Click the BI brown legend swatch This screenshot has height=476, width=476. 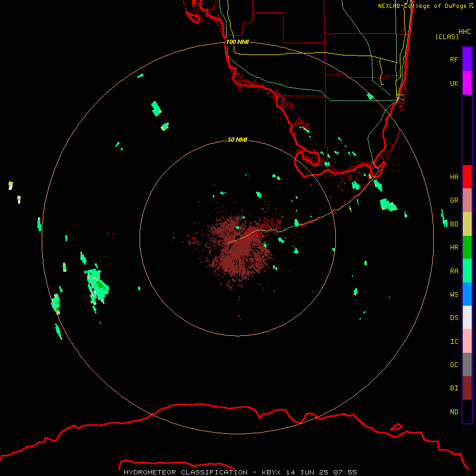coord(467,388)
